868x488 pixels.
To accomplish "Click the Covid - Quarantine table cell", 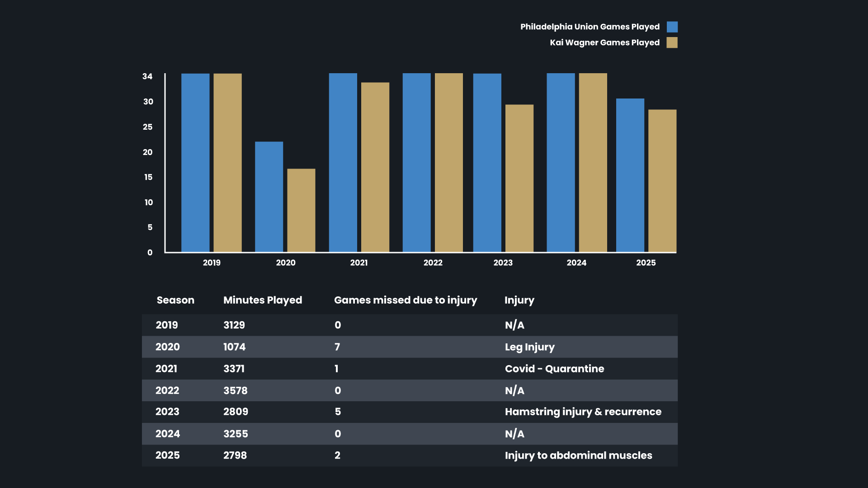I will pyautogui.click(x=554, y=369).
